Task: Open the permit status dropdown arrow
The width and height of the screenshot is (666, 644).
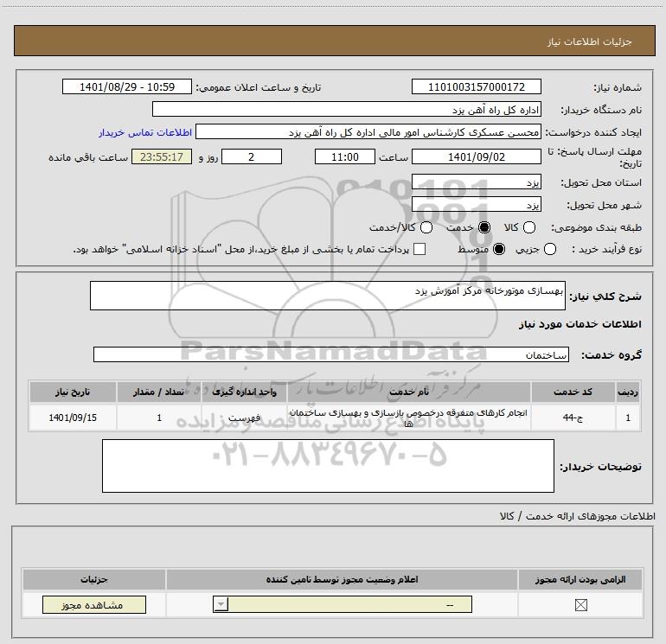Action: [x=221, y=604]
